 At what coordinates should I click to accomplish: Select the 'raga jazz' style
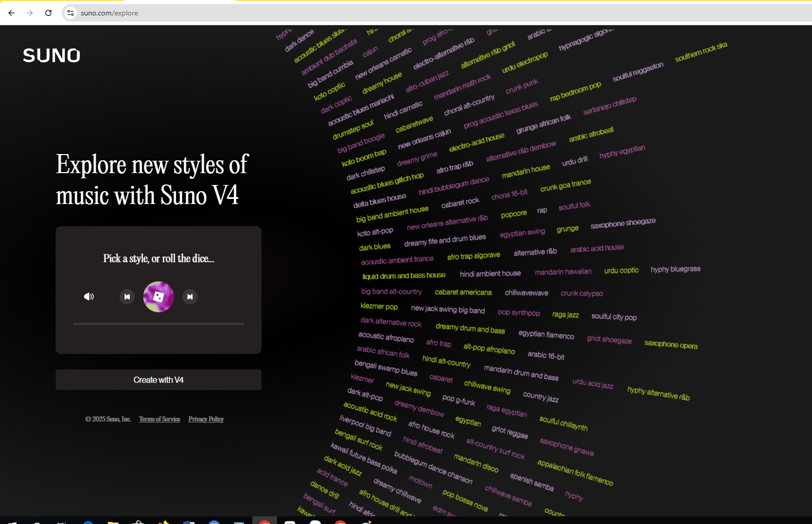pyautogui.click(x=565, y=314)
